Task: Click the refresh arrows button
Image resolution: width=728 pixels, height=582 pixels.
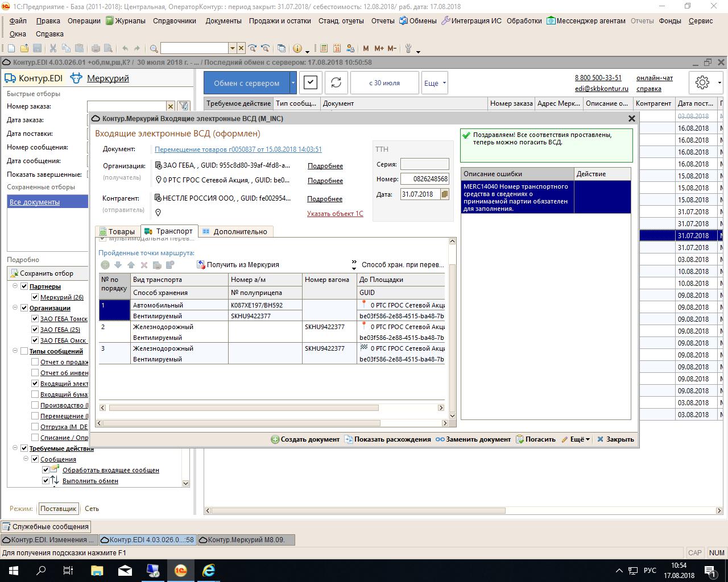Action: click(x=336, y=82)
